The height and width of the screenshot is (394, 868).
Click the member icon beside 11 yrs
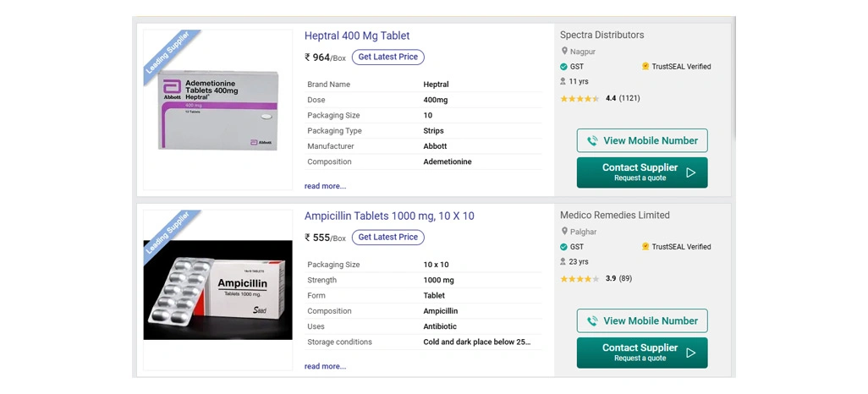tap(563, 81)
